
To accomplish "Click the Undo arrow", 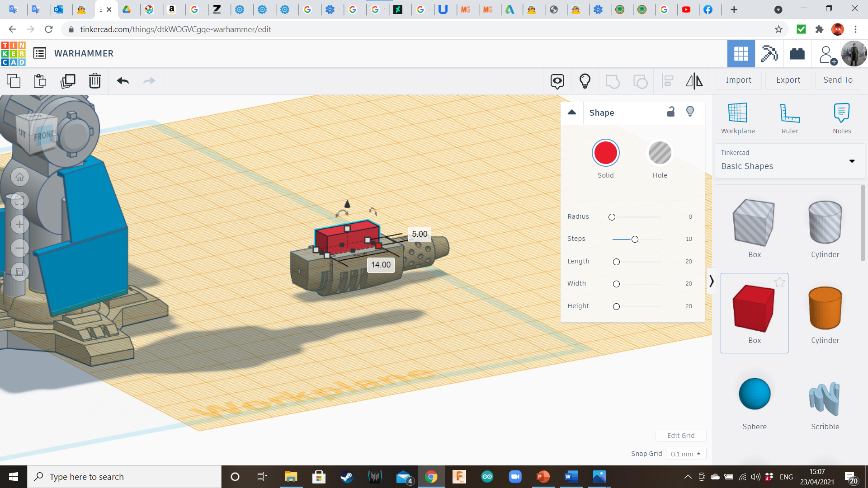I will click(x=123, y=81).
